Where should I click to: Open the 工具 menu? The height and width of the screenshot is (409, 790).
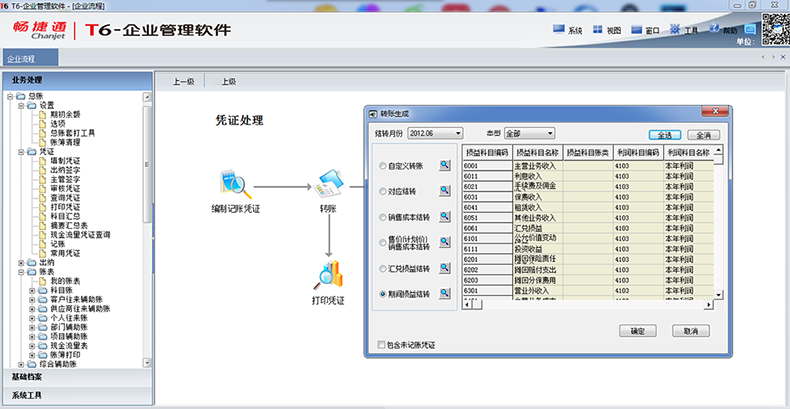(x=684, y=30)
